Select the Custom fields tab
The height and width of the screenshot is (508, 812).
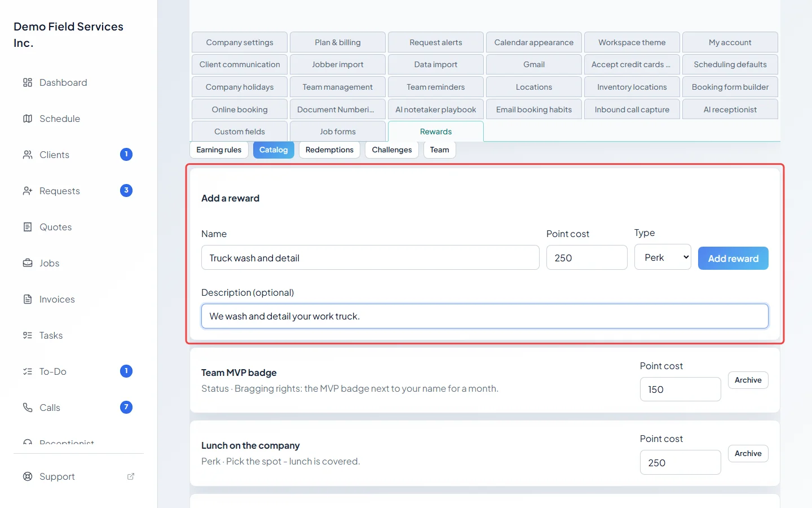[x=240, y=132]
